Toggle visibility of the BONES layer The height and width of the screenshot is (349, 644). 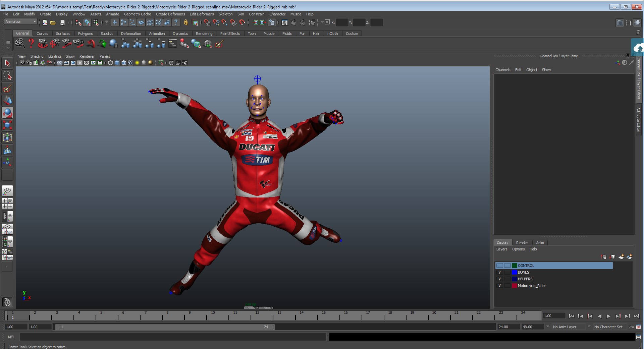(x=499, y=272)
